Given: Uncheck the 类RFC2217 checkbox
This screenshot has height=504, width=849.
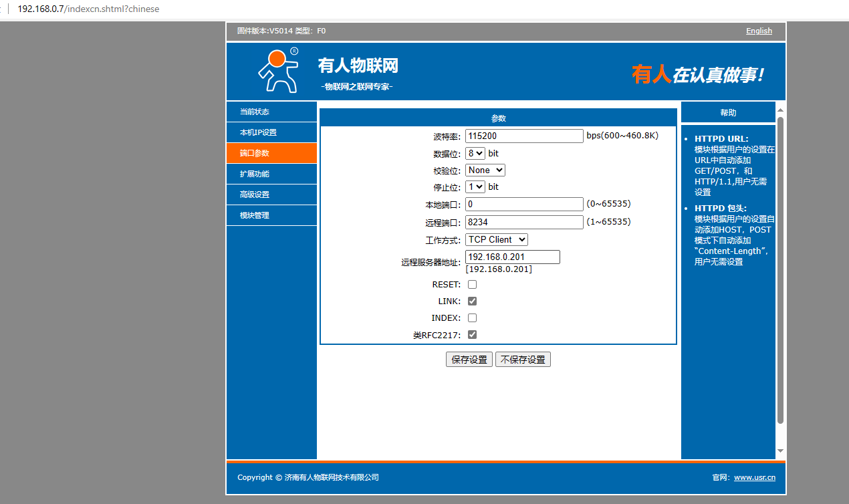Looking at the screenshot, I should pyautogui.click(x=472, y=335).
